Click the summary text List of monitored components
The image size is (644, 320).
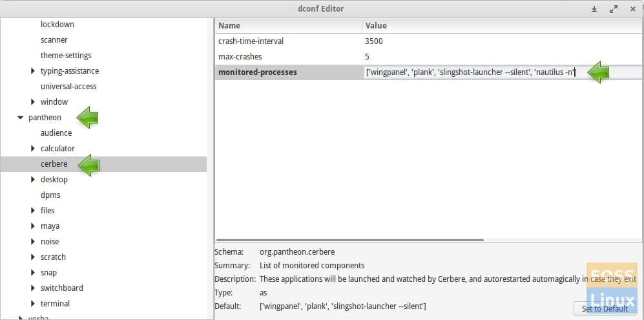312,265
